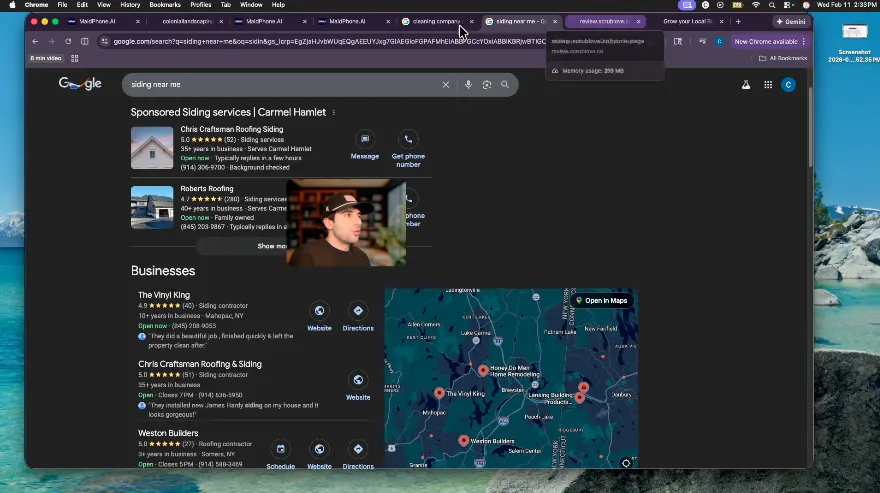Viewport: 880px width, 493px height.
Task: Open Chris Craftsman Roofing & Siding Website icon
Action: click(358, 380)
